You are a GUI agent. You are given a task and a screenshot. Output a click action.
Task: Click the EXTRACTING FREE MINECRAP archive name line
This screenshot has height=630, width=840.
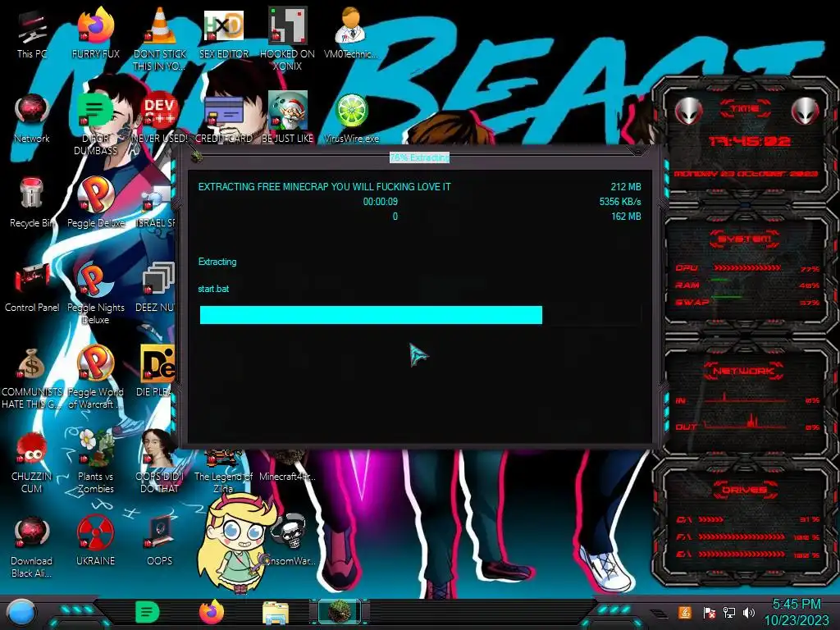pos(324,187)
